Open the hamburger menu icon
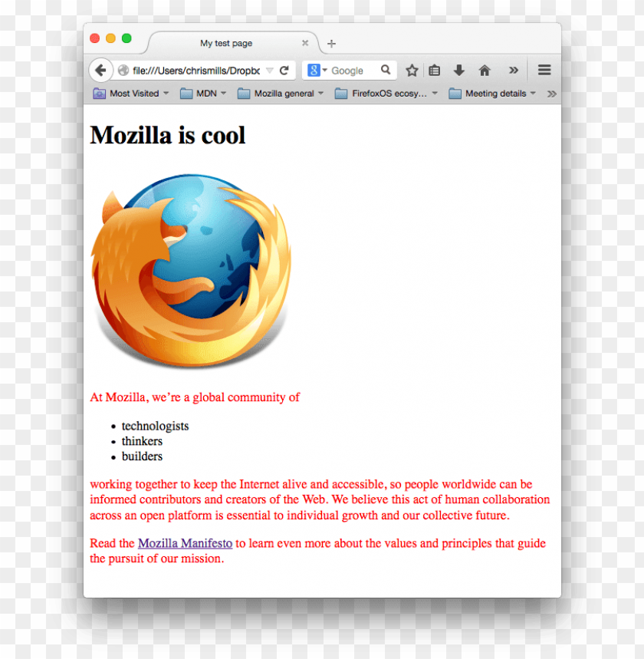 [544, 70]
